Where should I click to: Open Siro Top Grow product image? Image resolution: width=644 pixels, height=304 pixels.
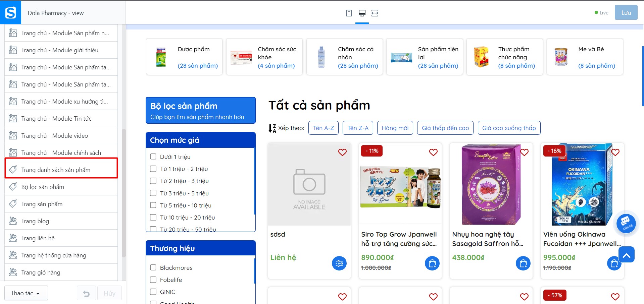(400, 184)
